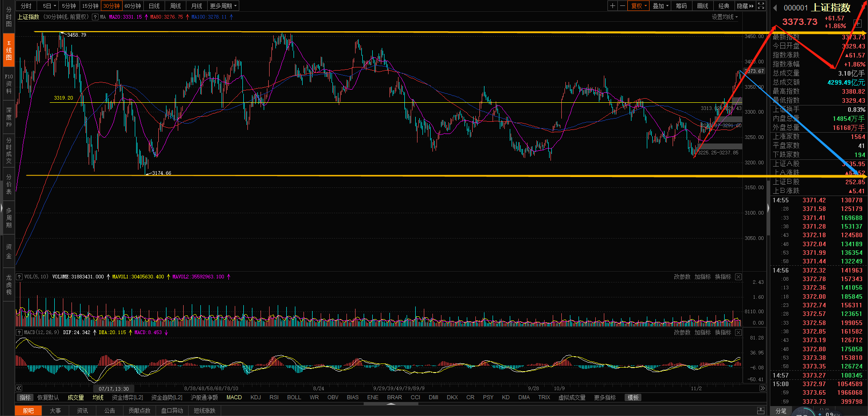Open 资金 in left sidebar
The image size is (868, 416).
click(x=9, y=251)
